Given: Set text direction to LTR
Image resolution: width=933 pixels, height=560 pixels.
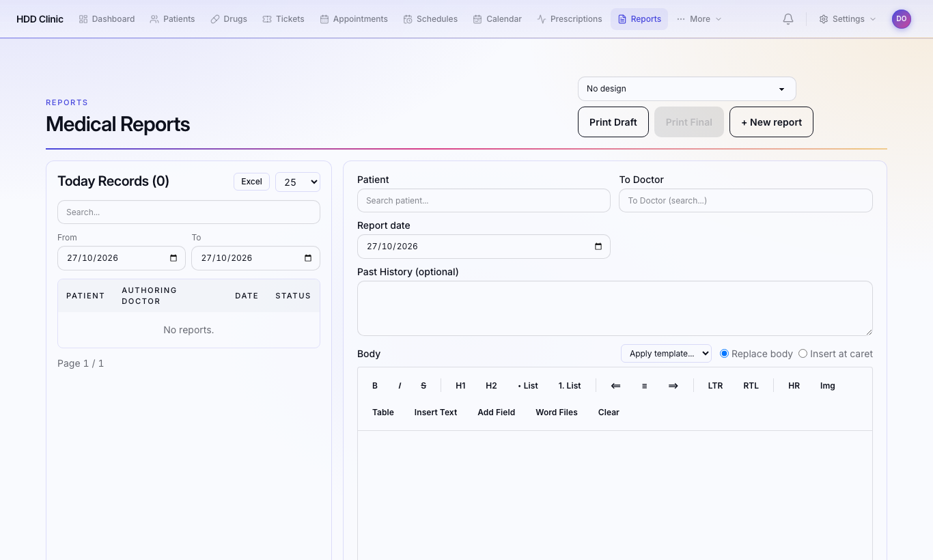Looking at the screenshot, I should tap(715, 386).
